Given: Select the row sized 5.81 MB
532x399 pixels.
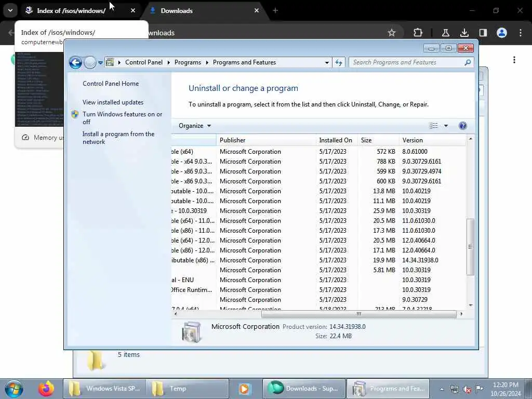Looking at the screenshot, I should click(319, 270).
